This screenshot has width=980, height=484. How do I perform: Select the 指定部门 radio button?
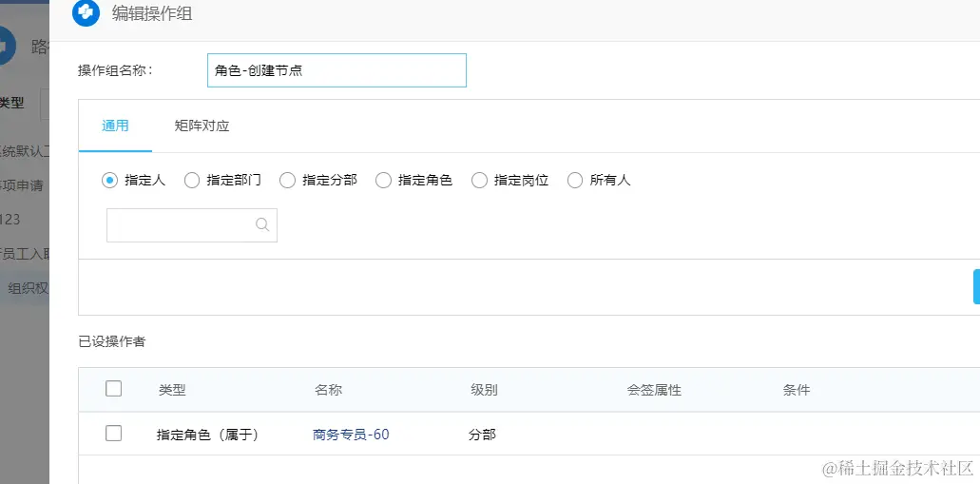192,181
